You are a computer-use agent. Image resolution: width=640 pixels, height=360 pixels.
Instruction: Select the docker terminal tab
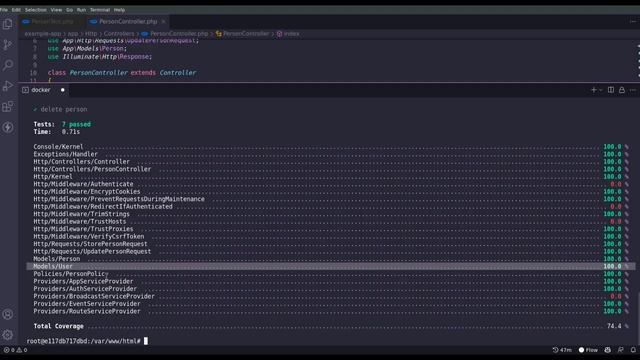coord(41,90)
